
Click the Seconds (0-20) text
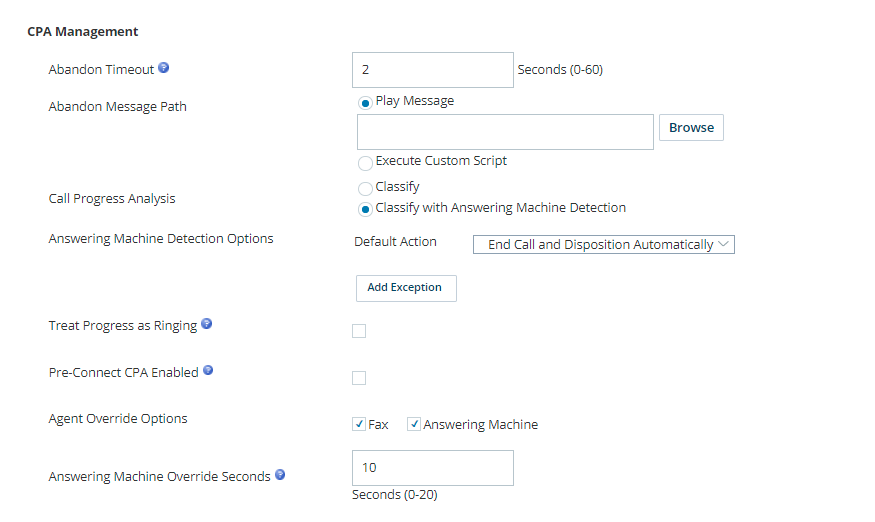(x=395, y=495)
